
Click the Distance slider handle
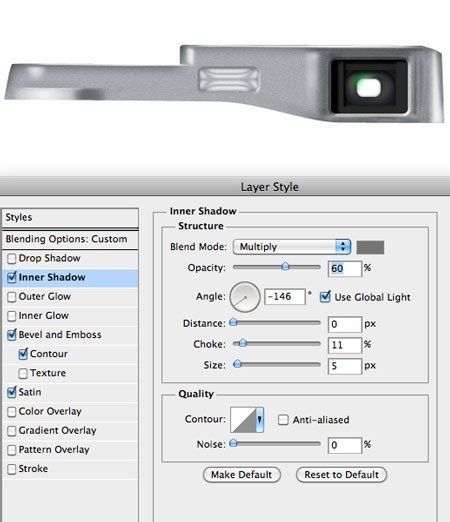coord(234,322)
